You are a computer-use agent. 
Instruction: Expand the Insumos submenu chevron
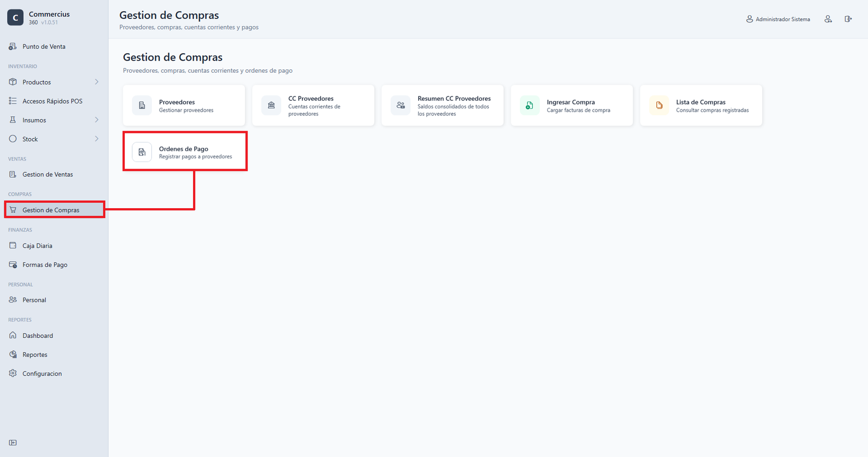[97, 120]
